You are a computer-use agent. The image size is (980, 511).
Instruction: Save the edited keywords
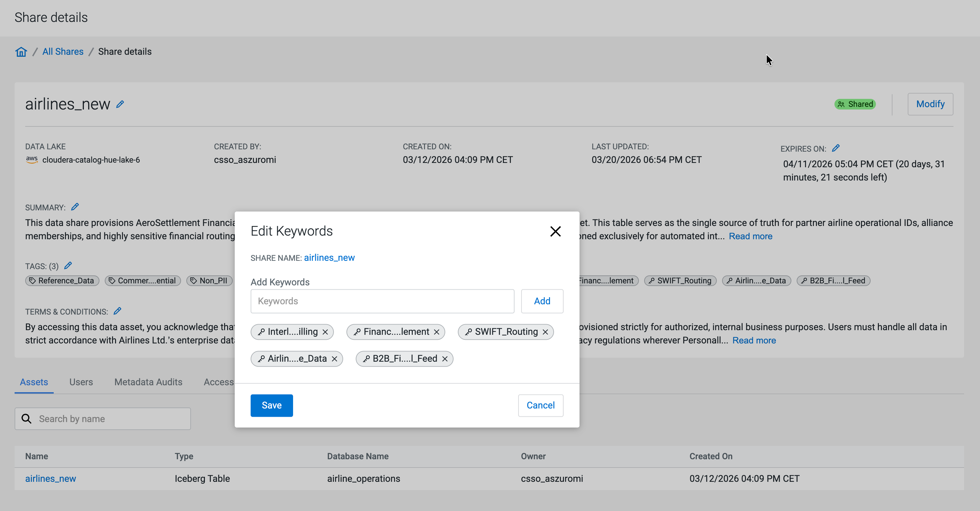tap(271, 405)
